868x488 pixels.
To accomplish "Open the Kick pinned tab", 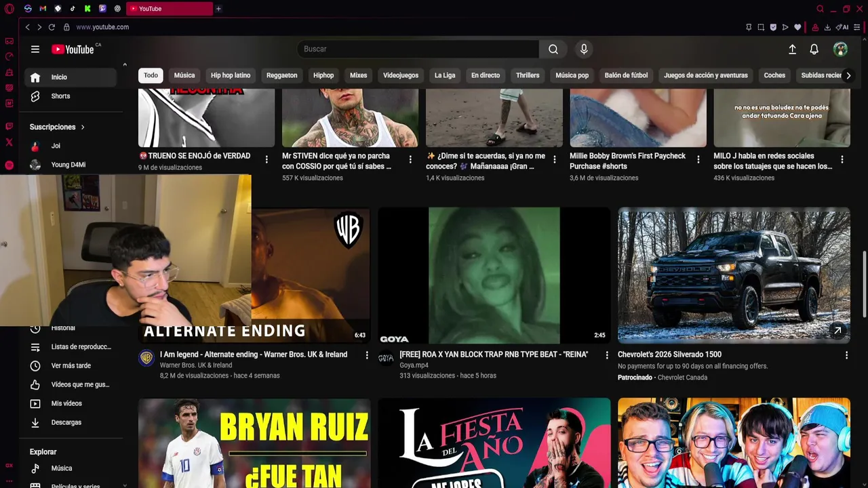I will click(x=87, y=9).
